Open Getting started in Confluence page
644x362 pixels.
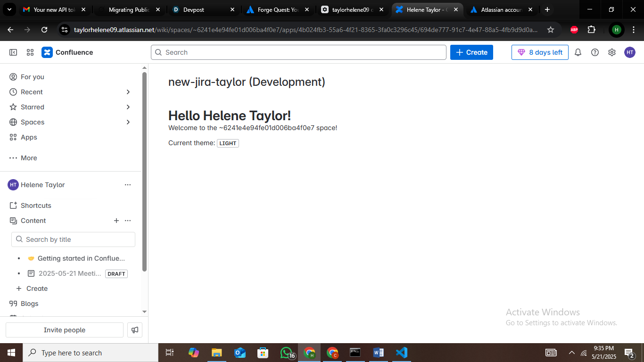point(81,258)
